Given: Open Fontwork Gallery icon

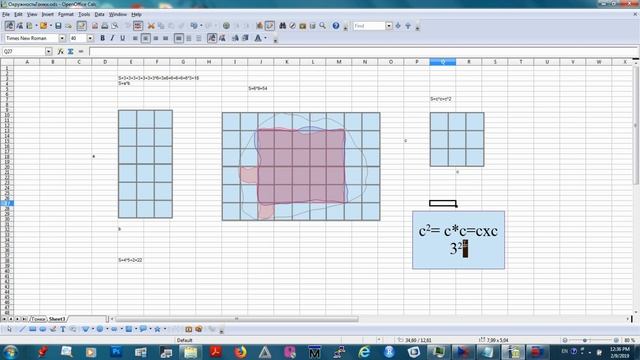Looking at the screenshot, I should (189, 329).
